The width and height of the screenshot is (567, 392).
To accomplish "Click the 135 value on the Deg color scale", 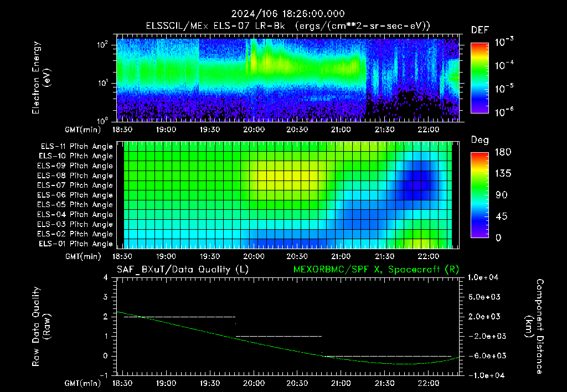I will (x=503, y=173).
